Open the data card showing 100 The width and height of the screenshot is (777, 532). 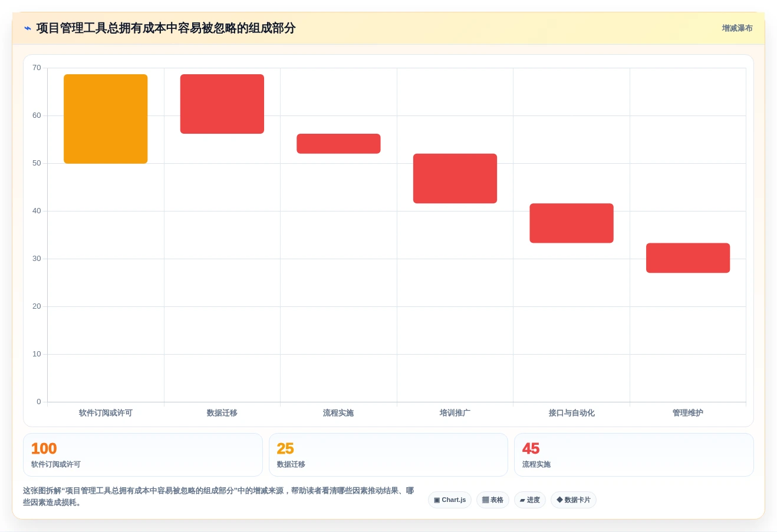tap(143, 455)
